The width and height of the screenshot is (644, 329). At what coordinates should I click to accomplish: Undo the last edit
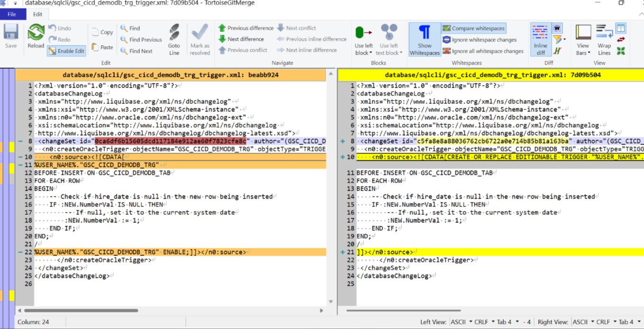[x=60, y=28]
